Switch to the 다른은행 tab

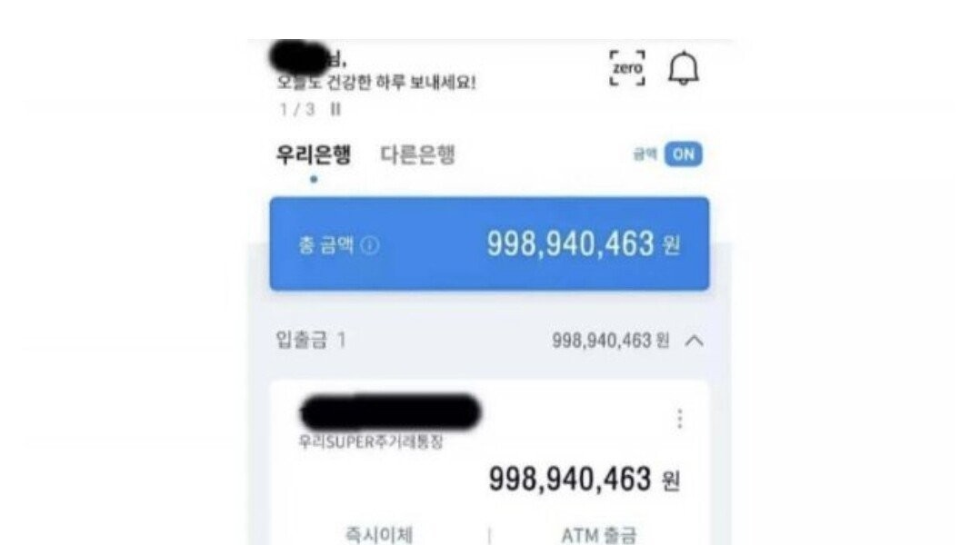tap(417, 154)
